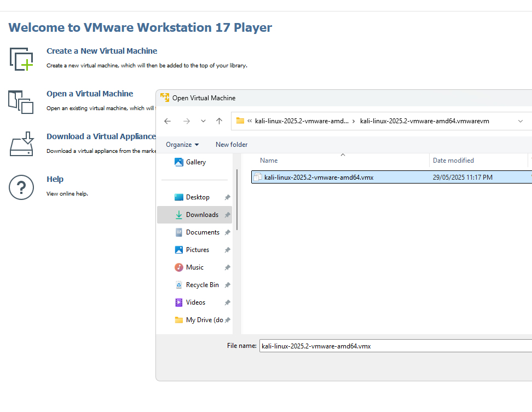Click the pin icon next to Desktop
Image resolution: width=532 pixels, height=412 pixels.
[x=227, y=197]
